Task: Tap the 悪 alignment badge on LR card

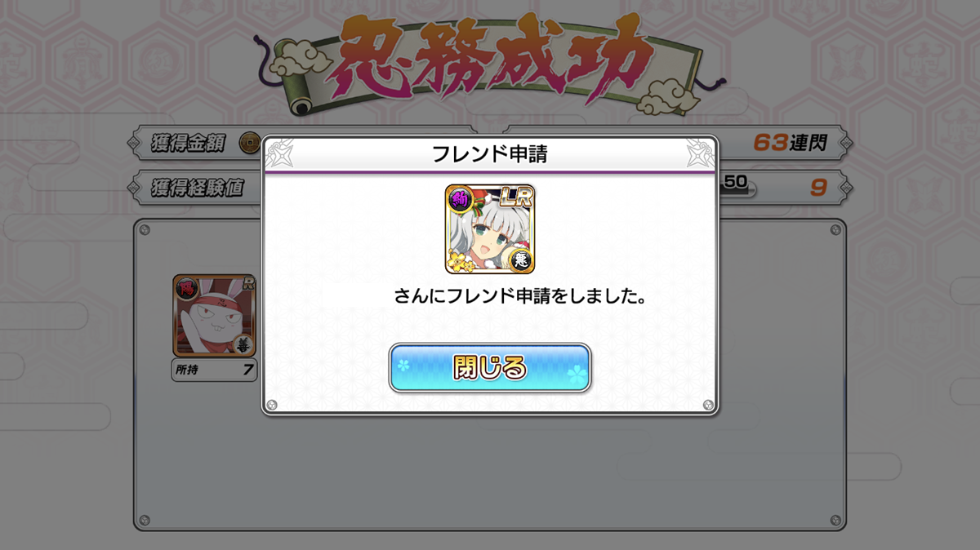Action: tap(521, 259)
